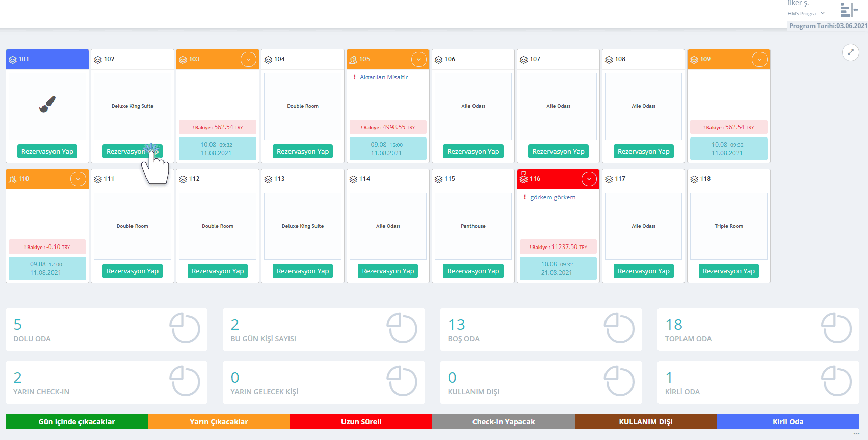
Task: Click the green Gün içinde çıkacaklar legend
Action: [76, 422]
